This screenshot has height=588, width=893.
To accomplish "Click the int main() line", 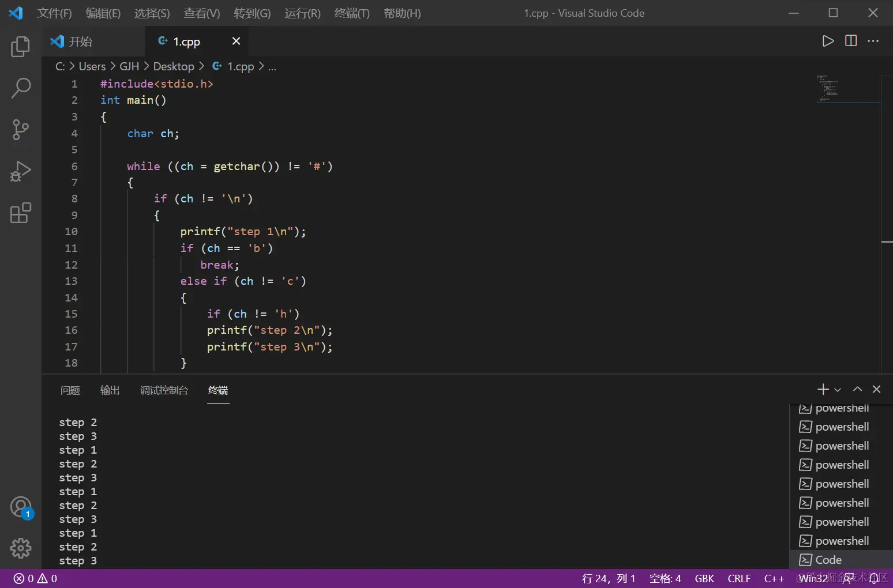I will pos(133,100).
